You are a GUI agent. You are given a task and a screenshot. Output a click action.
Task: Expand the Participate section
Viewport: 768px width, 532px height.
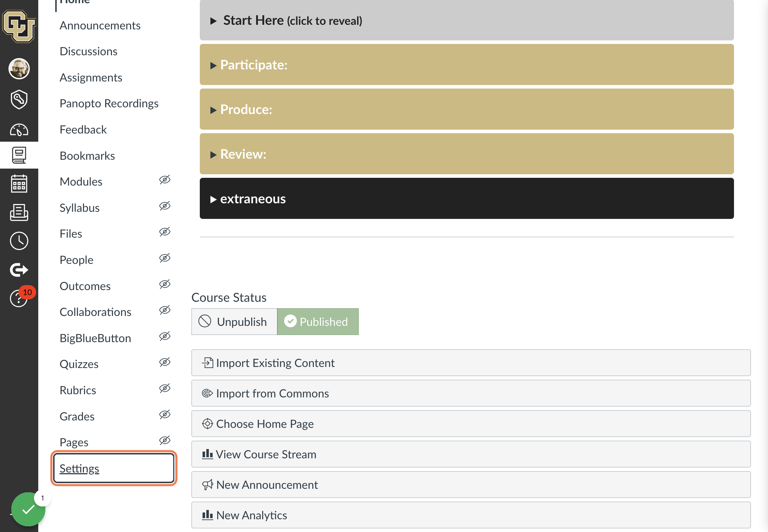(x=467, y=64)
